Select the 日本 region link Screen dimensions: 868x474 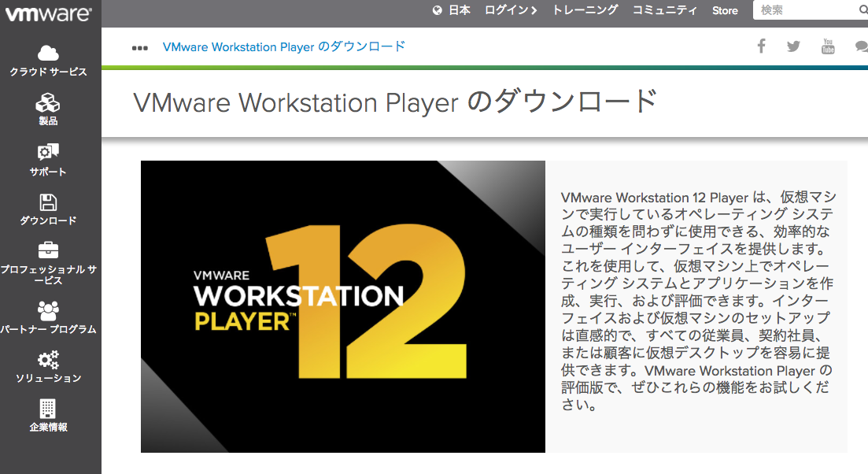click(x=460, y=10)
